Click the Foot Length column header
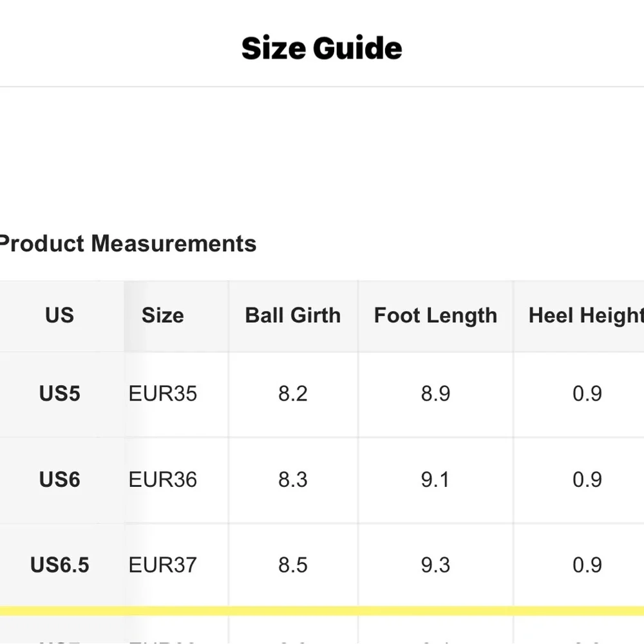644x644 pixels. 435,316
